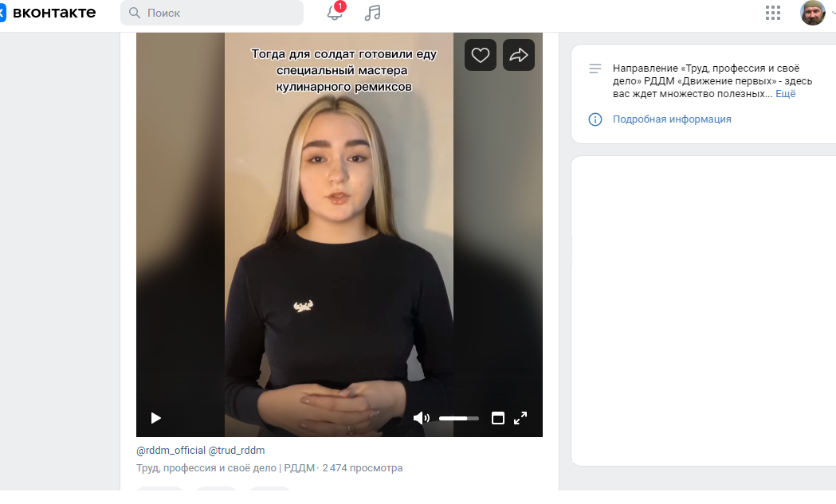
Task: Focus the Поиск search field
Action: 212,13
